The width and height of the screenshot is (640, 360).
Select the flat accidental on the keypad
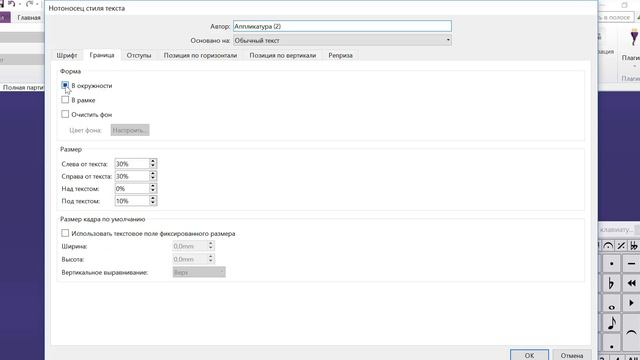coord(611,283)
